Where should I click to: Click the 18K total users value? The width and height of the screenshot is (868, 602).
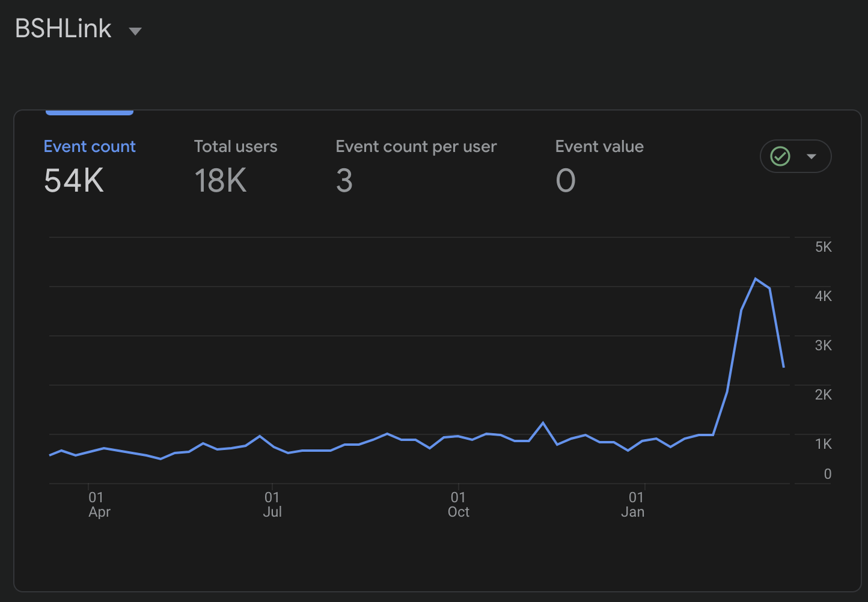pos(221,180)
